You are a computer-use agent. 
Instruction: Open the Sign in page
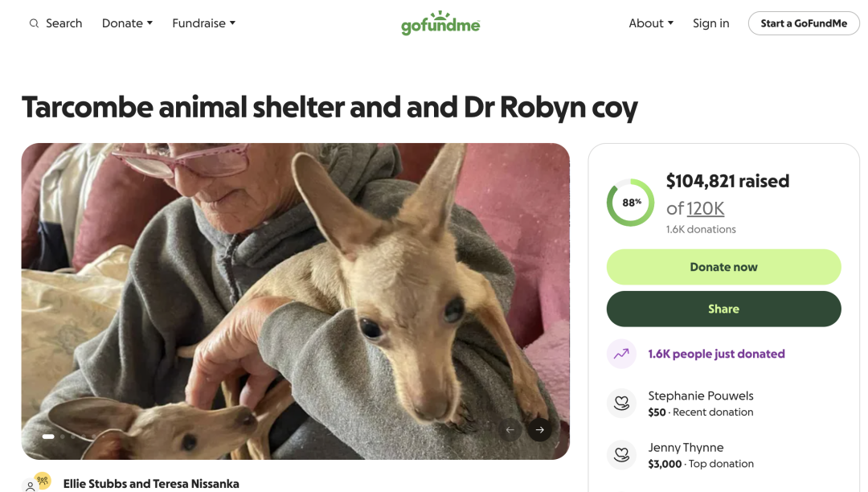pos(711,23)
